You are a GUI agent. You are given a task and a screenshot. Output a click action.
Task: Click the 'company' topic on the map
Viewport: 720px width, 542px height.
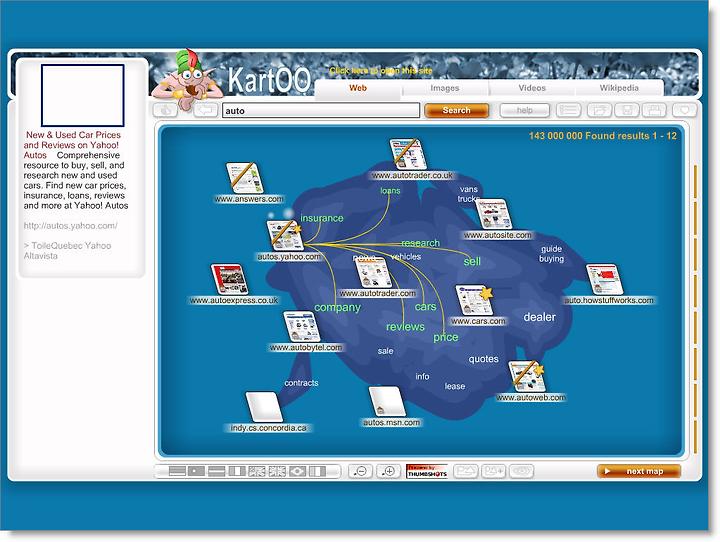click(338, 307)
